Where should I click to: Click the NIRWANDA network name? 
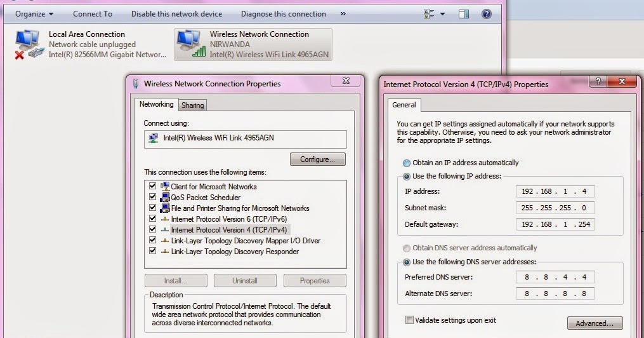[x=230, y=44]
